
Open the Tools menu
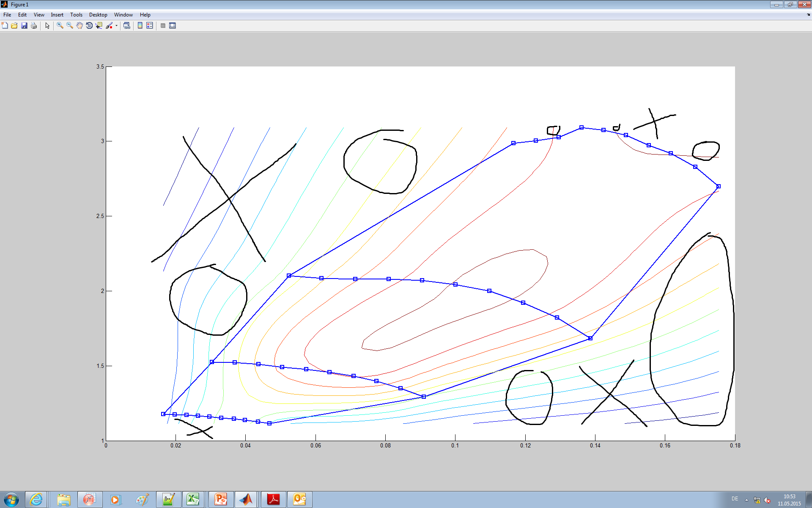tap(76, 15)
